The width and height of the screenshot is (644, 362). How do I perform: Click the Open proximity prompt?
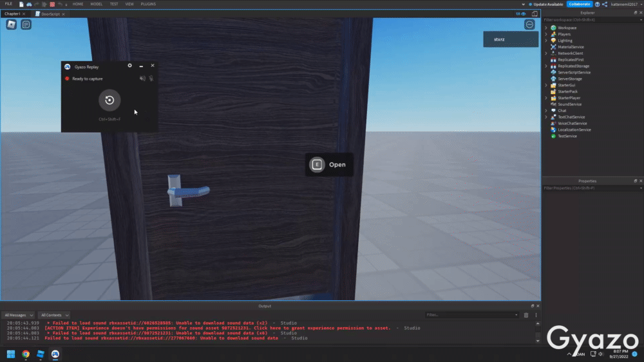[329, 165]
